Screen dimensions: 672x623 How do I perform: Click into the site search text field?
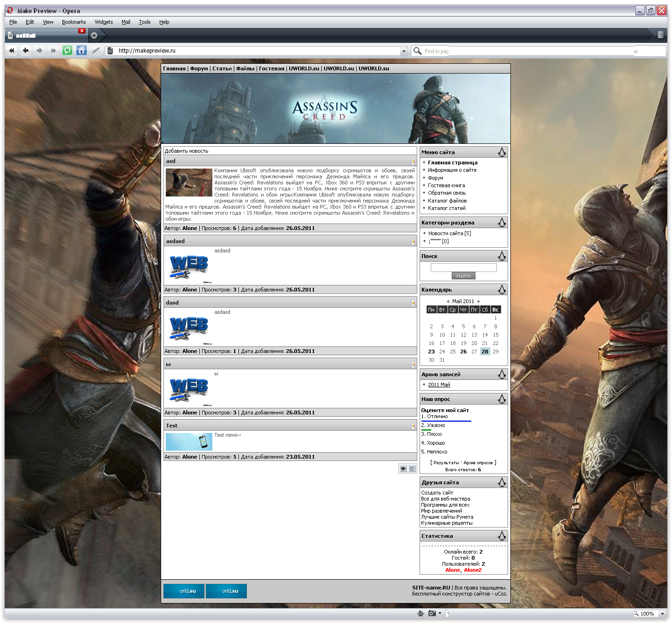click(x=463, y=267)
